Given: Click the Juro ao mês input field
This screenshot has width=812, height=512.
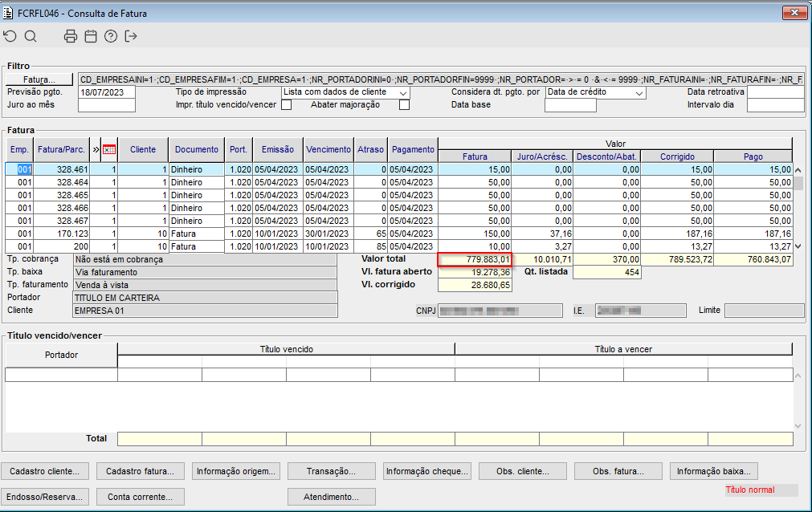Looking at the screenshot, I should click(107, 105).
